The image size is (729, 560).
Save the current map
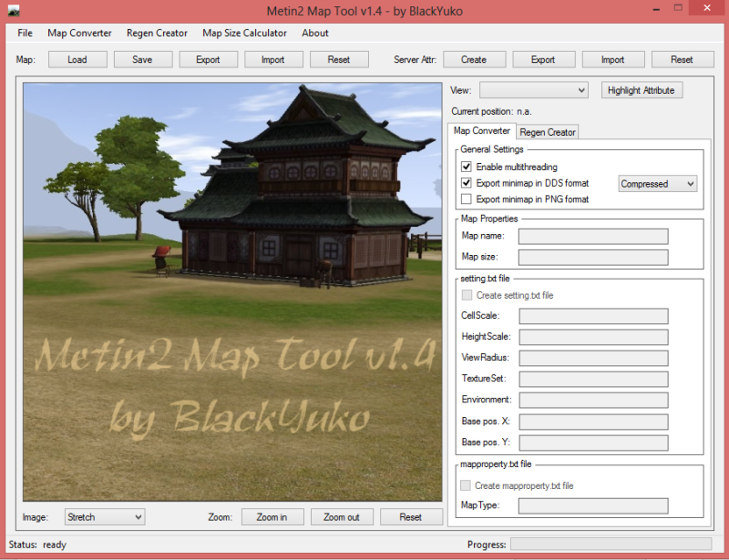point(143,59)
